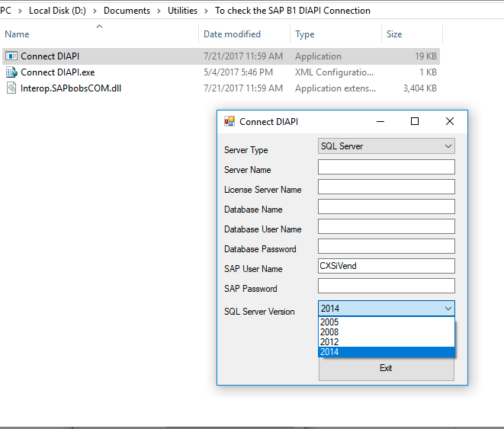
Task: Click the breadcrumb arrow after Utilities
Action: [206, 11]
